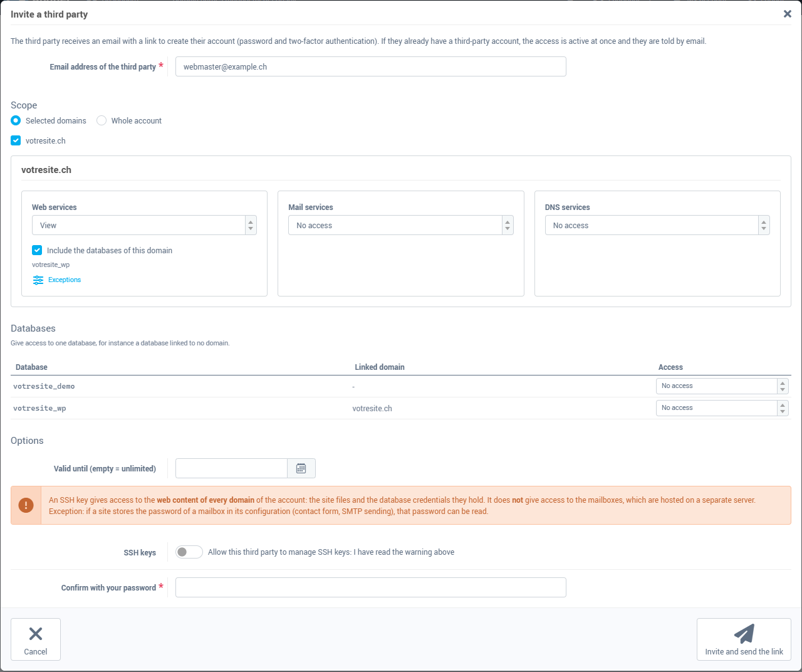Enable the SSH keys management toggle
802x672 pixels.
[189, 552]
